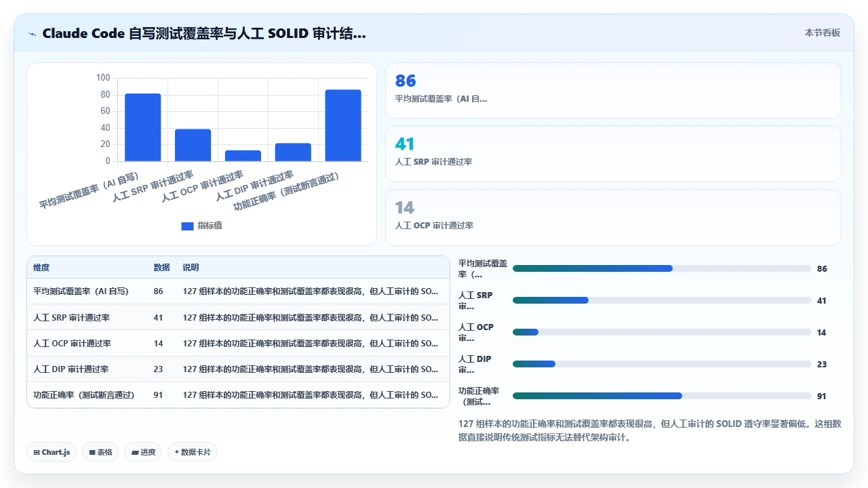Open the stat card showing 41
The height and width of the screenshot is (488, 868).
click(x=613, y=154)
